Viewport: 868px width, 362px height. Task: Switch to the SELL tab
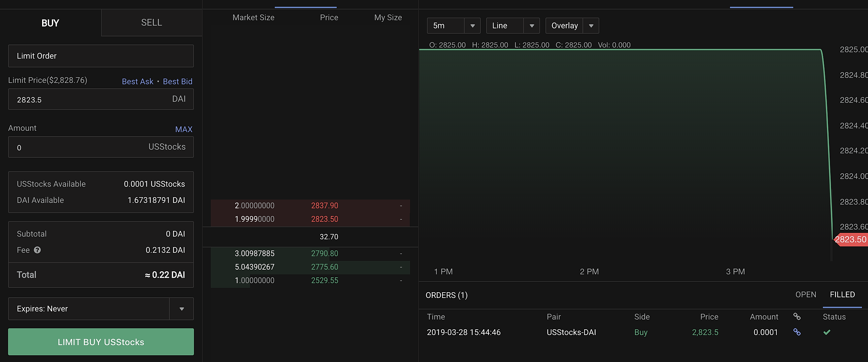pyautogui.click(x=152, y=23)
